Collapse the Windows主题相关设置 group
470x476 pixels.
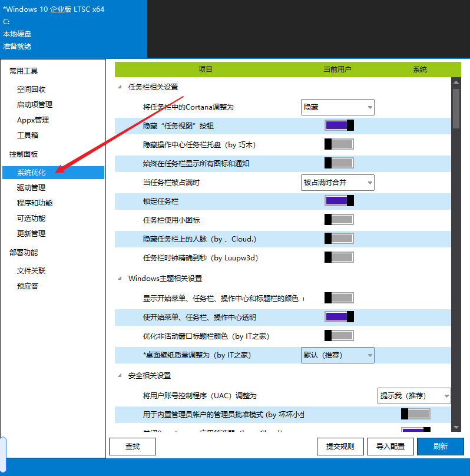[120, 278]
